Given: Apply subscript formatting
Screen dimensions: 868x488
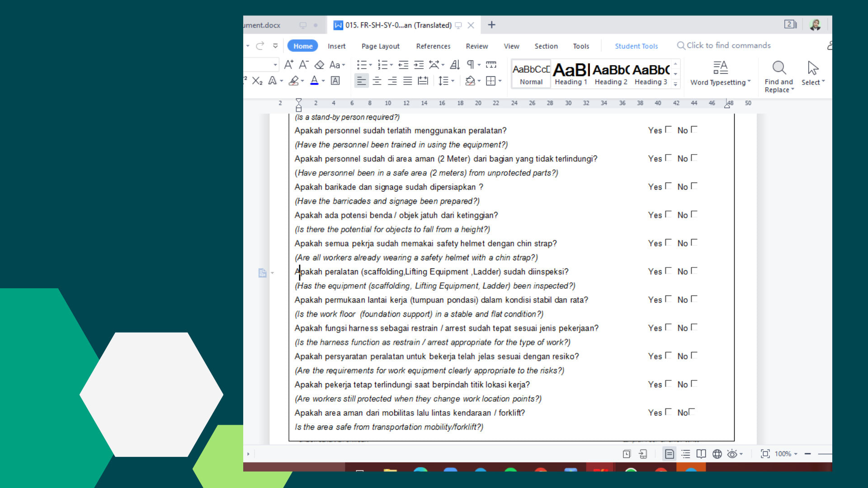Looking at the screenshot, I should (257, 81).
